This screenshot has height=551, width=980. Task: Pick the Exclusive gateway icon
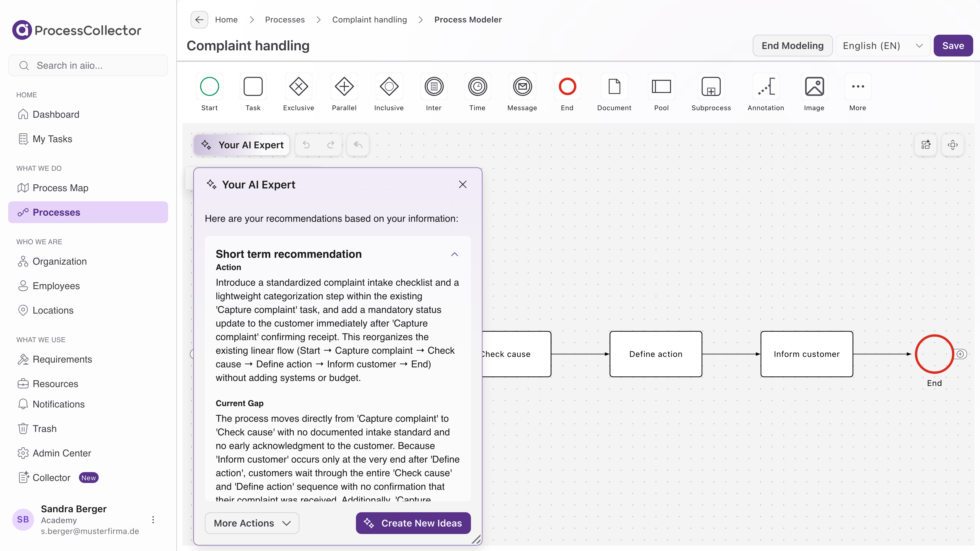[x=299, y=87]
